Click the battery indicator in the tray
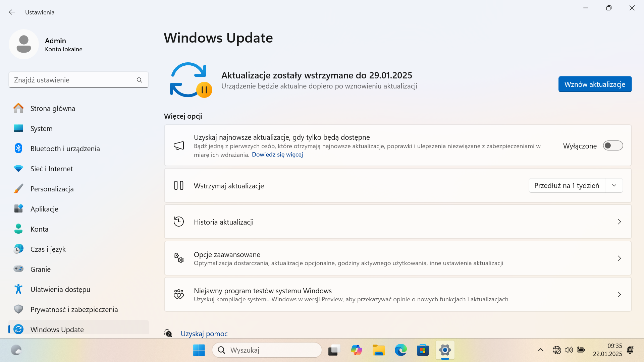The width and height of the screenshot is (644, 362). point(581,350)
